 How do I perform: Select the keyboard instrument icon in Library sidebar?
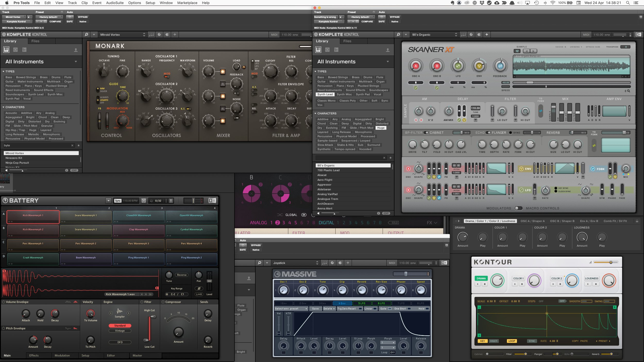6,50
